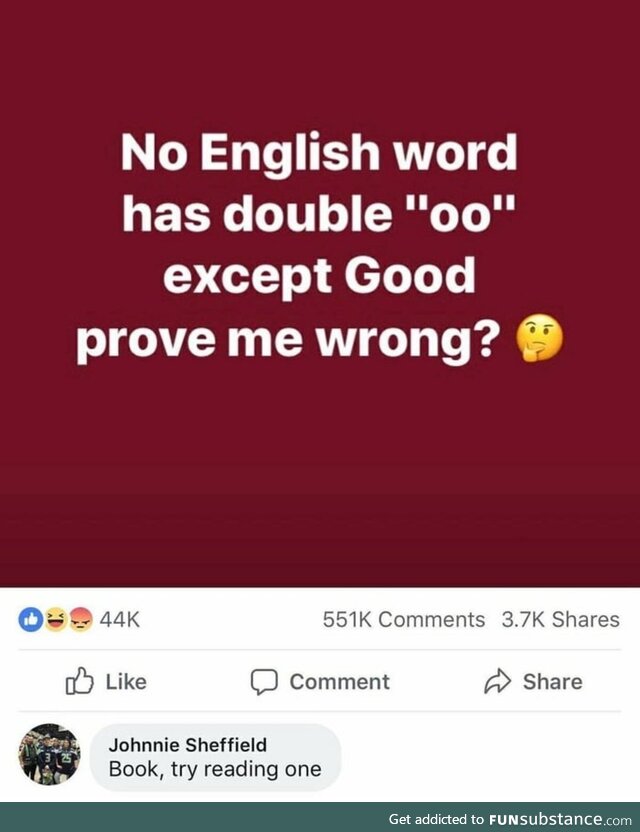Click the 'prove me wrong?' line of post

tap(288, 339)
